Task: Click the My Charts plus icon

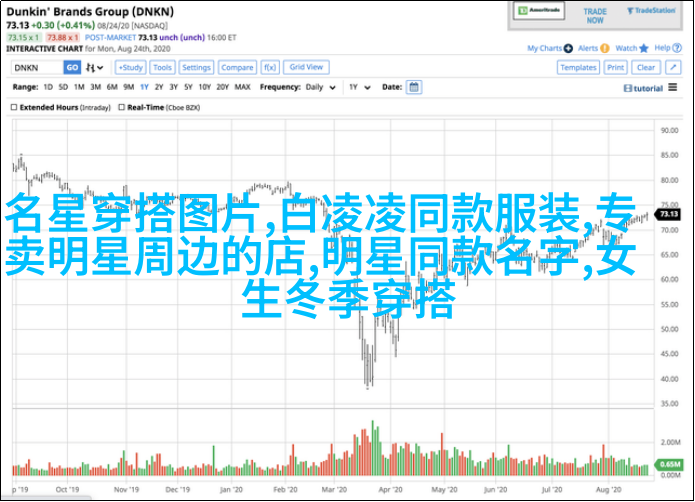Action: tap(568, 48)
